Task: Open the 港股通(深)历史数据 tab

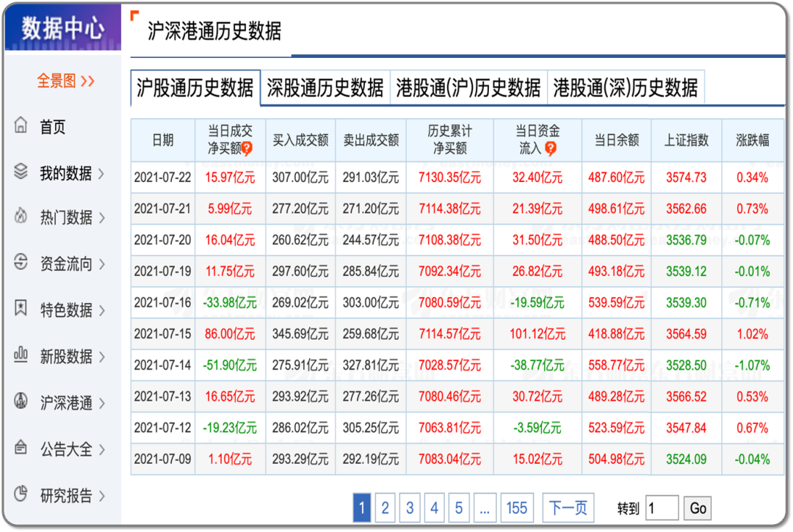Action: coord(626,88)
